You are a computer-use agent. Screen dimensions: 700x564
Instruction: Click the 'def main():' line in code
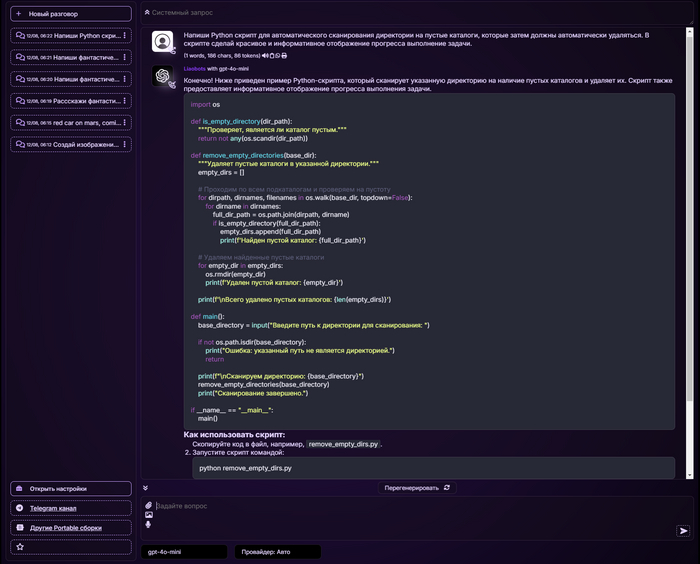pos(208,317)
